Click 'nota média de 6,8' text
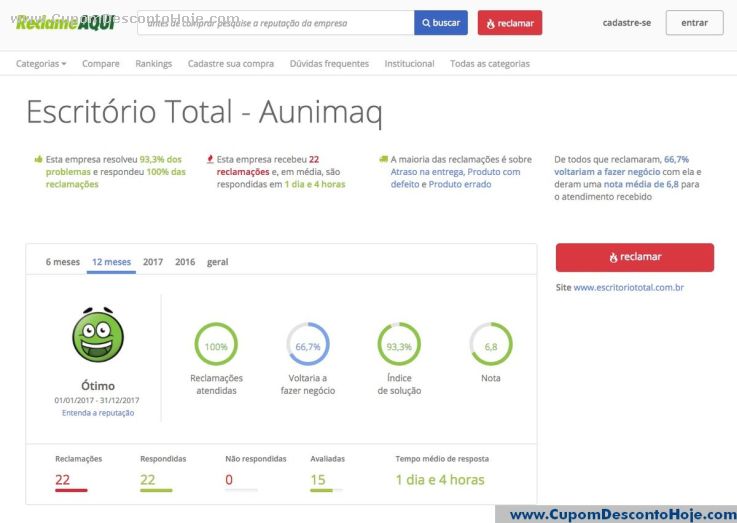The height and width of the screenshot is (523, 737). click(x=641, y=184)
